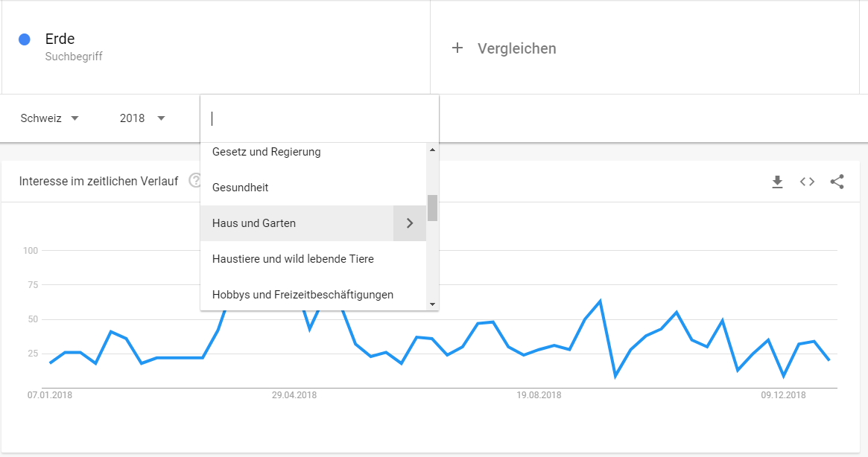Image resolution: width=868 pixels, height=457 pixels.
Task: Expand Haus und Garten subcategories arrow
Action: [410, 223]
